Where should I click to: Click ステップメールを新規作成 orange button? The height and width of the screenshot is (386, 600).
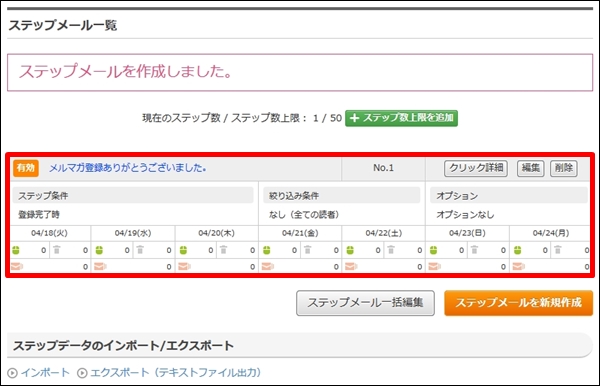(x=518, y=303)
